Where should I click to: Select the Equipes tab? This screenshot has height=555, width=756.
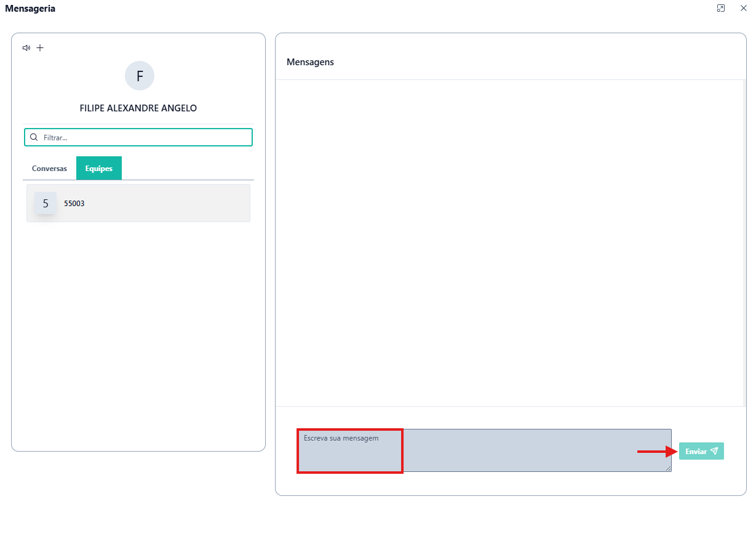click(99, 169)
